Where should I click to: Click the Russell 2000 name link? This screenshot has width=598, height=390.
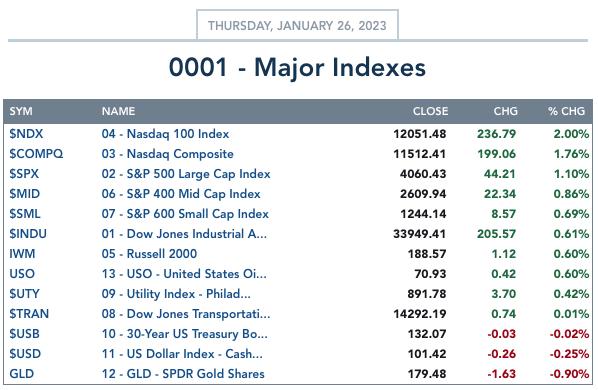click(149, 254)
